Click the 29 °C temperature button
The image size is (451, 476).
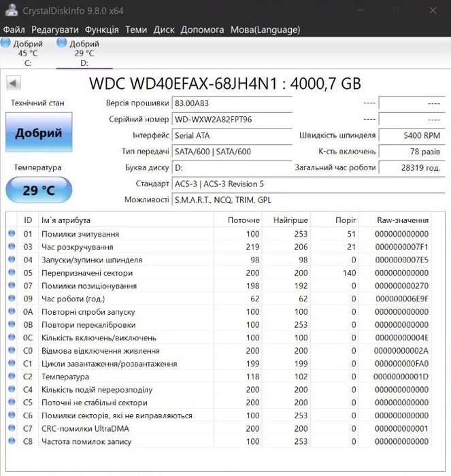pyautogui.click(x=39, y=190)
